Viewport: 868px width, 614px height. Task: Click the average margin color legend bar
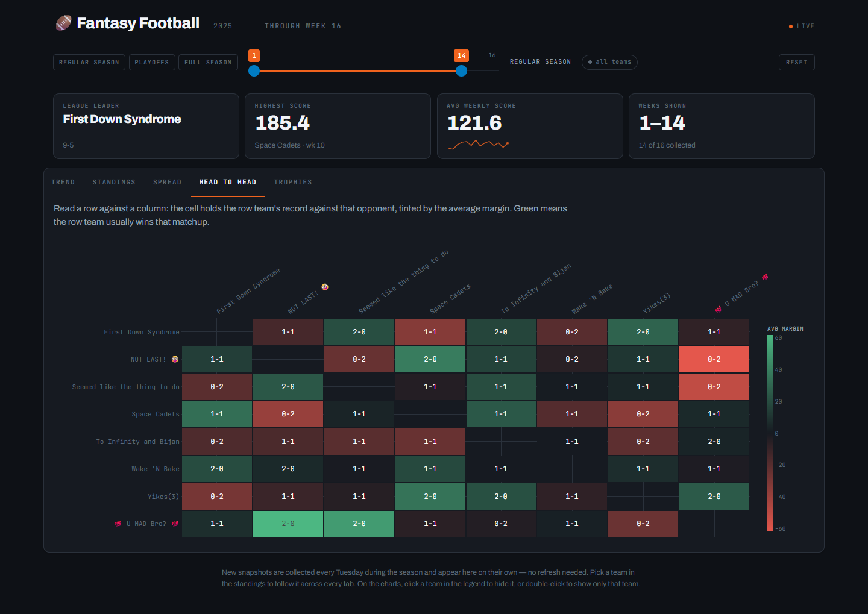(770, 433)
